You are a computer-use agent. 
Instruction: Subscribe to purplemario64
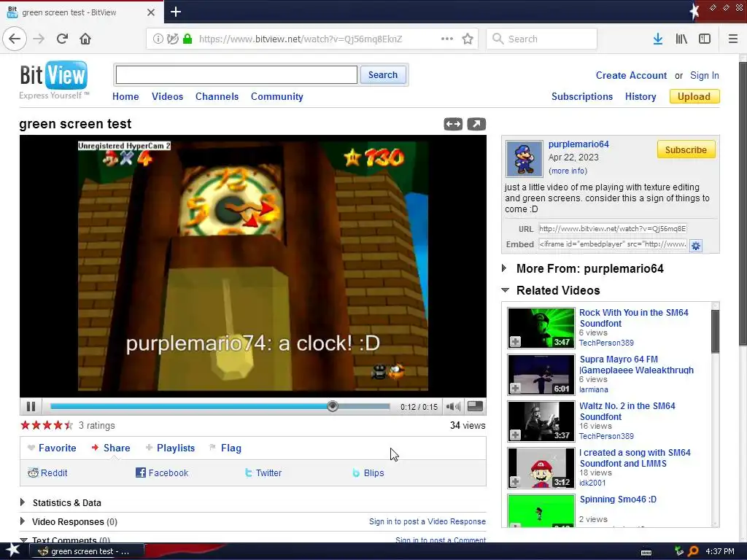[686, 149]
